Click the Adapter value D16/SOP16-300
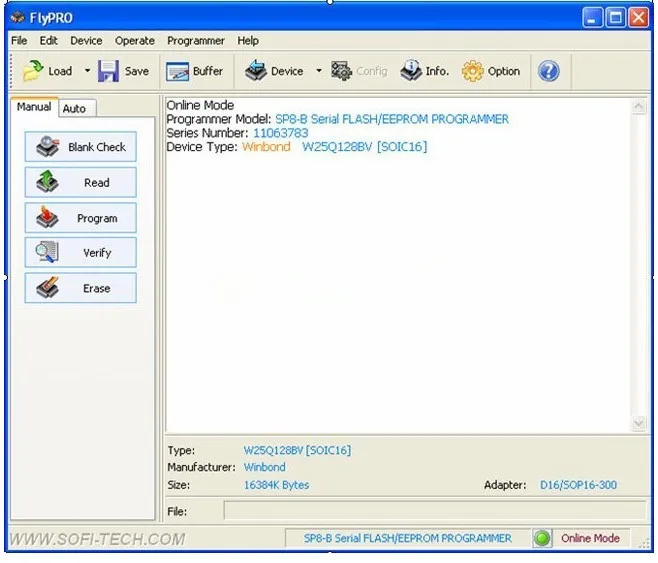658x563 pixels. point(578,485)
